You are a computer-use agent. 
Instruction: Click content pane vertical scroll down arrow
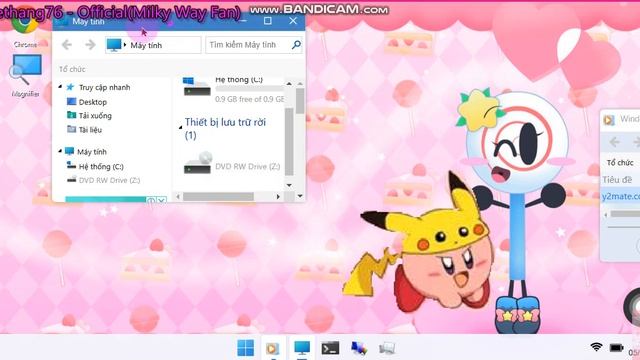pyautogui.click(x=289, y=185)
